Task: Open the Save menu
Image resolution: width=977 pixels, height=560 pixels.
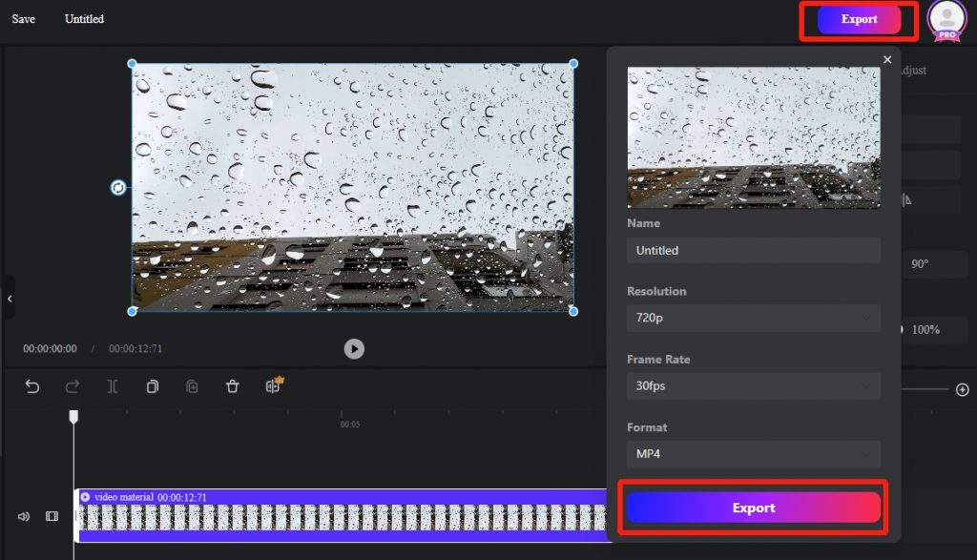Action: point(22,18)
